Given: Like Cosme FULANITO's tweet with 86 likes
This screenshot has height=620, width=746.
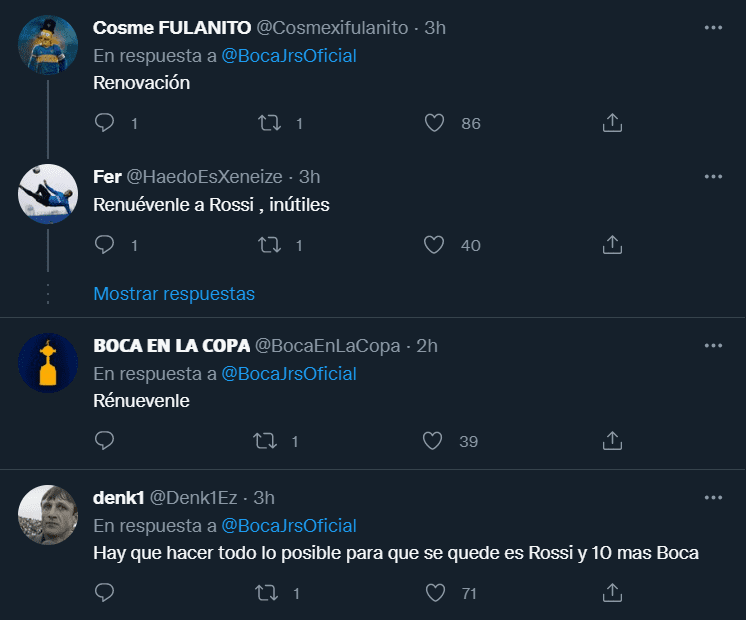Looking at the screenshot, I should pos(434,123).
